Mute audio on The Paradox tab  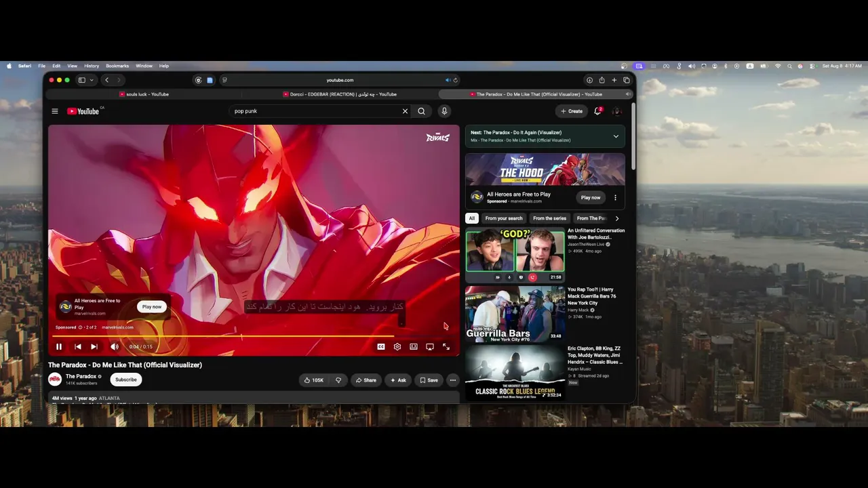627,94
